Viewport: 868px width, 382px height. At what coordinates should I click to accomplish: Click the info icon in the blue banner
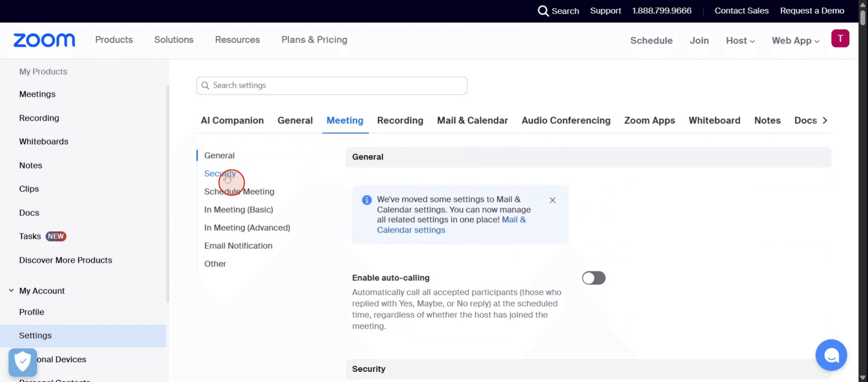[366, 200]
